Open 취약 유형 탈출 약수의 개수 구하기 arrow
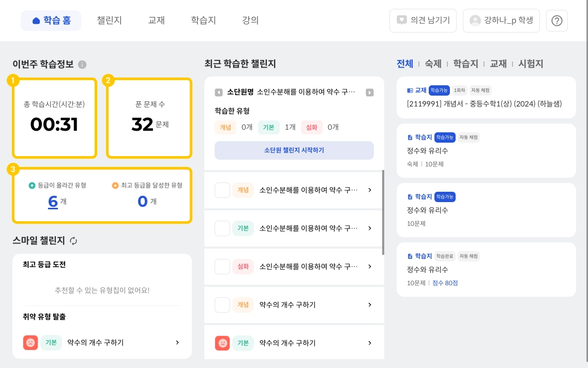 pos(177,343)
